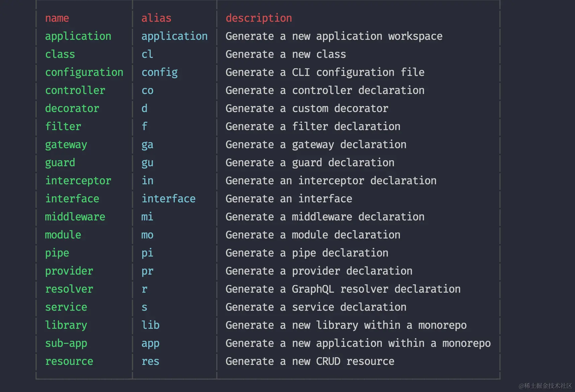Click 'Generate a provider declaration' description
The height and width of the screenshot is (392, 575).
(319, 271)
